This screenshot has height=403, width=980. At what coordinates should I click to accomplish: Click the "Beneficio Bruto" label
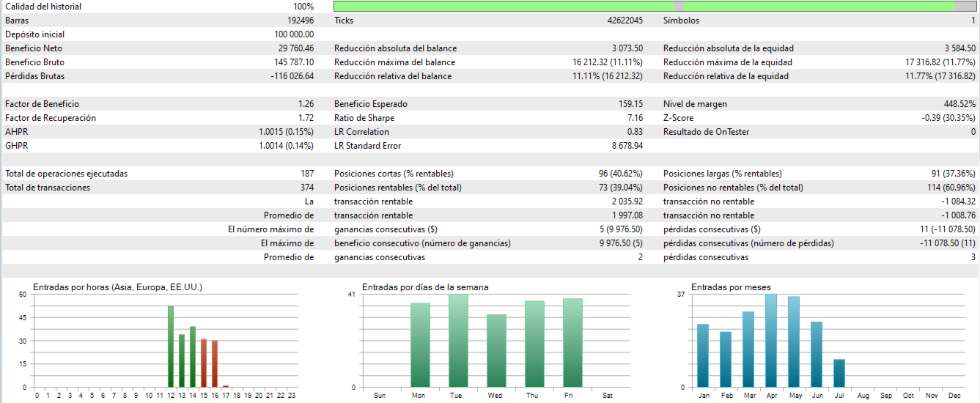(34, 62)
